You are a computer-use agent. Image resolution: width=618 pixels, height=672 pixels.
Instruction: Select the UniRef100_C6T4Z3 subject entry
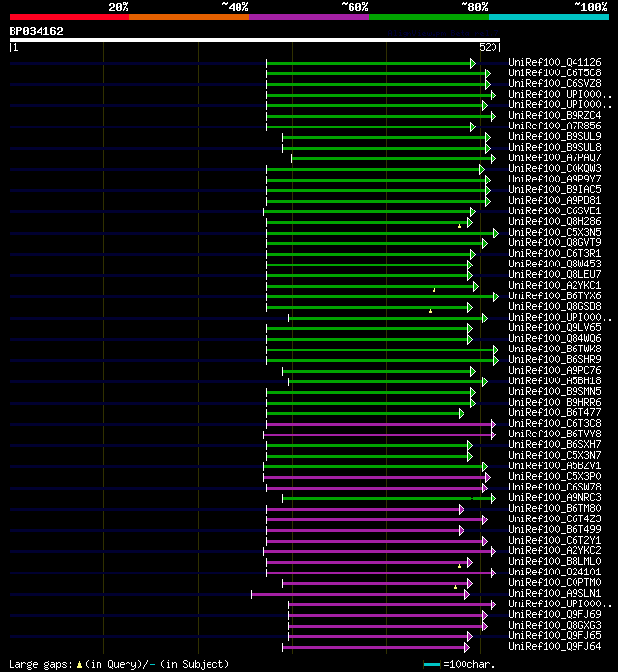coord(554,519)
